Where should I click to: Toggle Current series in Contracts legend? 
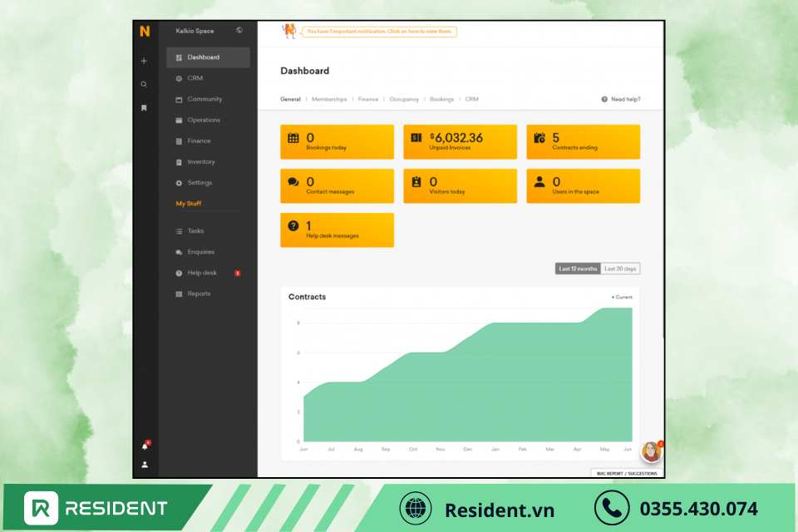pyautogui.click(x=622, y=297)
